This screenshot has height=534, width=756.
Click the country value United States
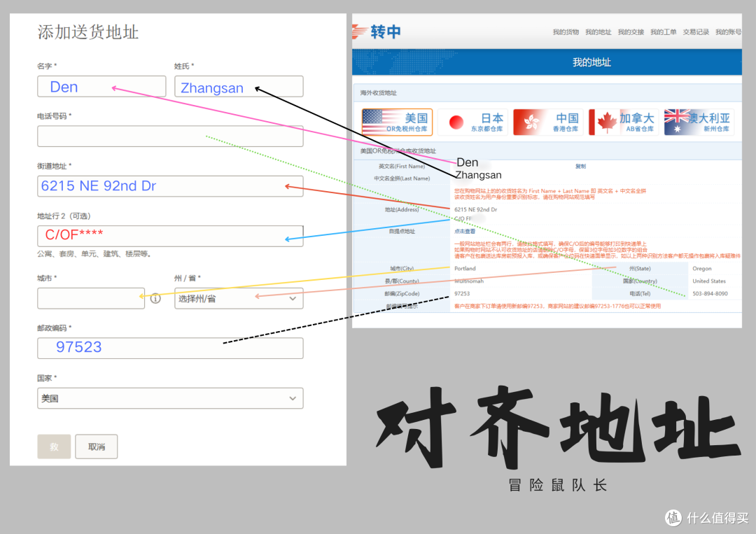coord(708,281)
